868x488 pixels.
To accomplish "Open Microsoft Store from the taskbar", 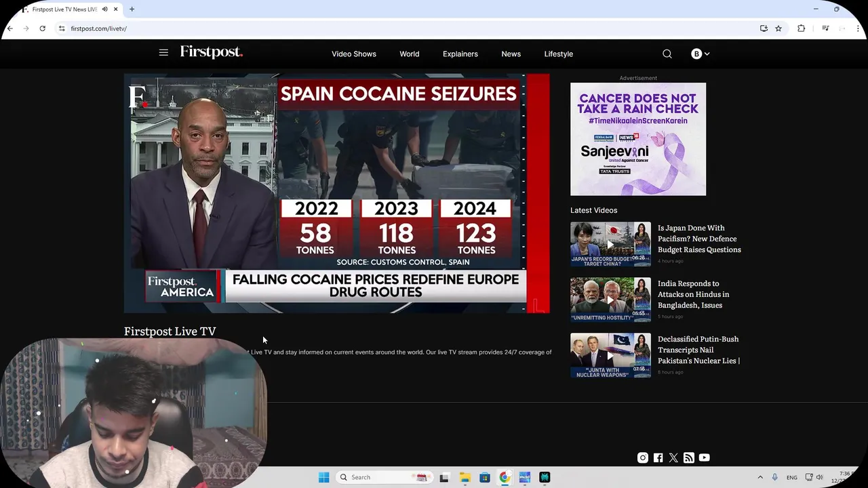I will 485,477.
